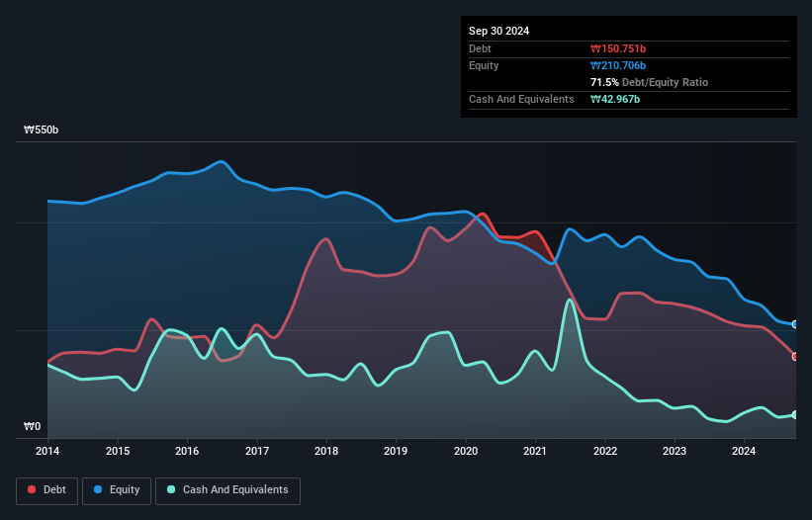Click the red dot in Debt legend
The width and height of the screenshot is (812, 520).
point(32,489)
